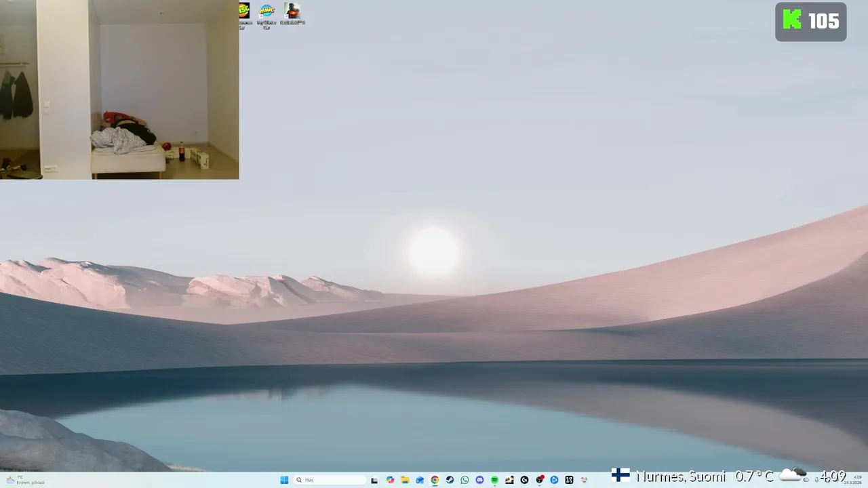The image size is (868, 488).
Task: Open the OBS icon with red badge
Action: pyautogui.click(x=540, y=480)
